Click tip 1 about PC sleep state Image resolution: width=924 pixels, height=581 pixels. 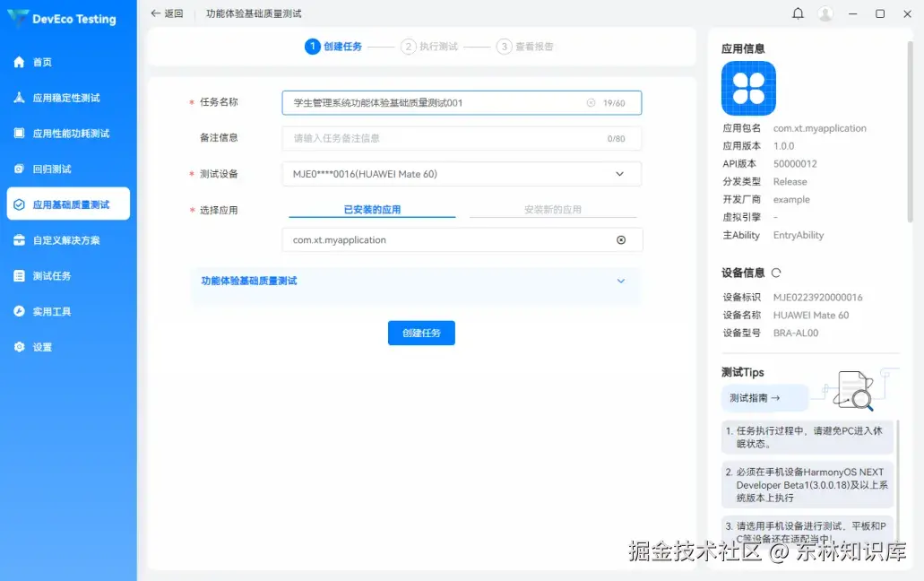point(807,438)
